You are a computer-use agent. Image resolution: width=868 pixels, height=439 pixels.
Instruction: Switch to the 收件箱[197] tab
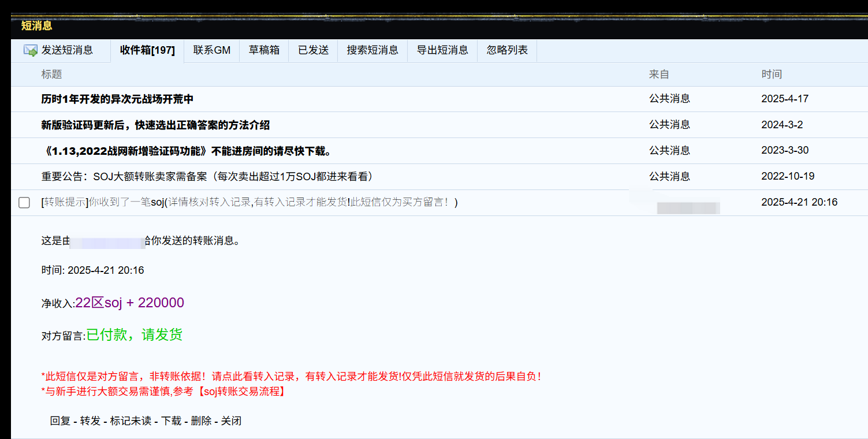(x=147, y=50)
